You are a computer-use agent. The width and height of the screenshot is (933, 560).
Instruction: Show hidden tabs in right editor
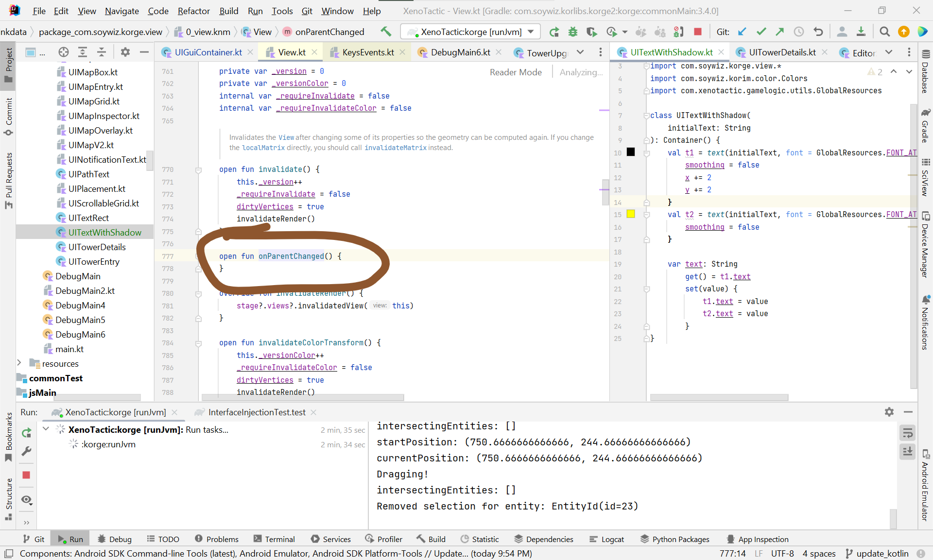[x=889, y=52]
